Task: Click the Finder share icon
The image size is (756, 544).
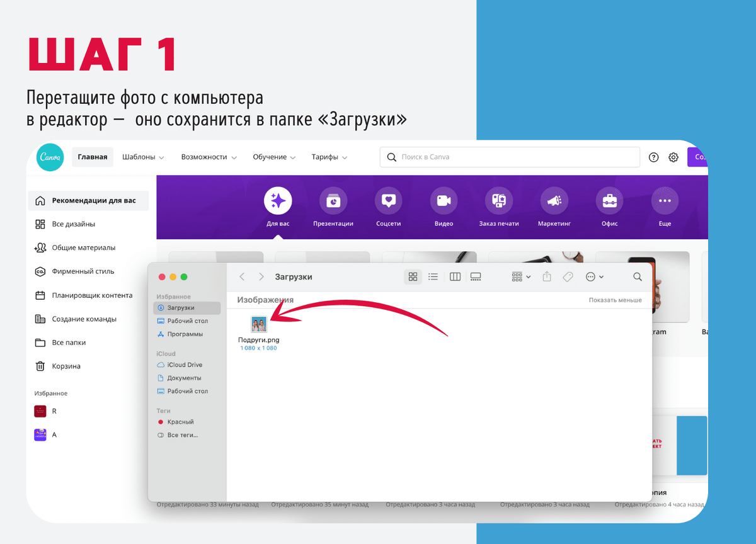Action: [x=547, y=277]
